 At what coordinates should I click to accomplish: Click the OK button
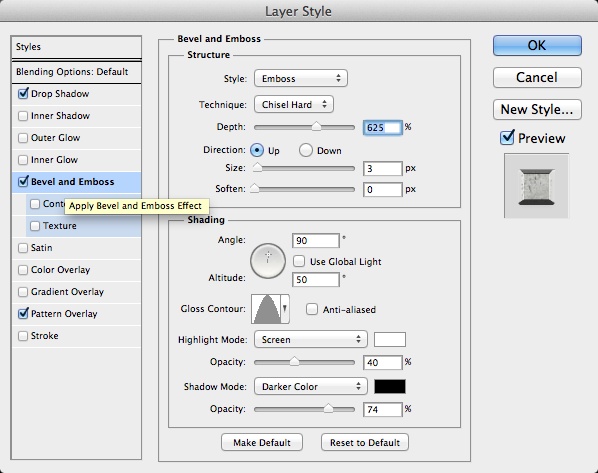click(537, 45)
